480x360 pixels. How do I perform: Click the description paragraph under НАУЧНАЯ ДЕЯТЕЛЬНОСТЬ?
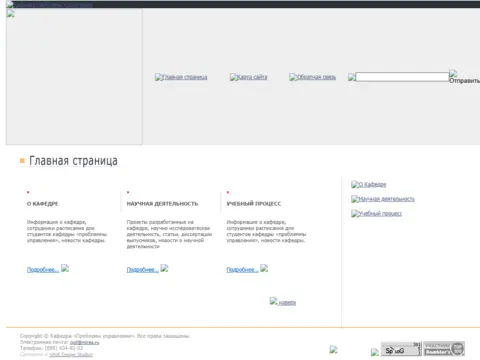point(169,234)
